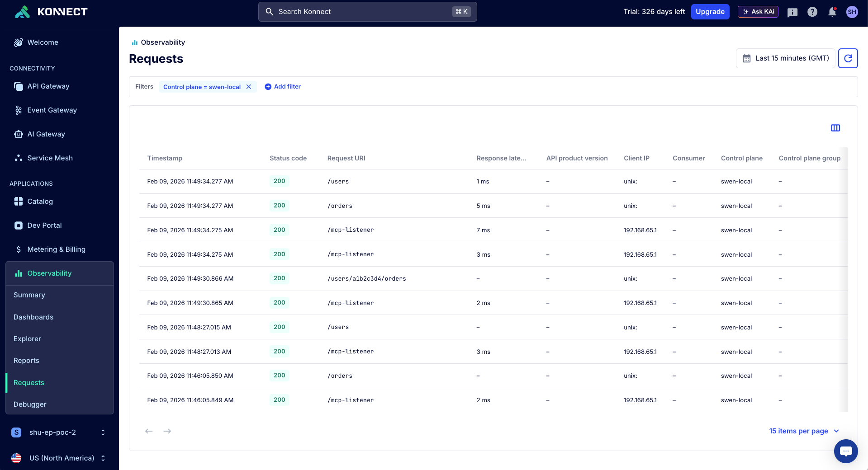Open notifications from the bell icon

coord(832,12)
